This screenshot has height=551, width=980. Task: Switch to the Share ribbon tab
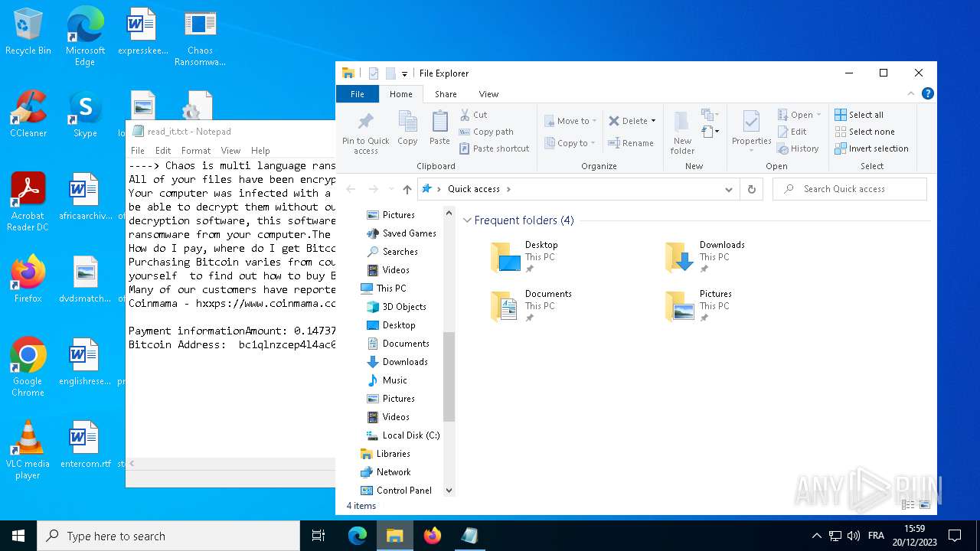446,94
